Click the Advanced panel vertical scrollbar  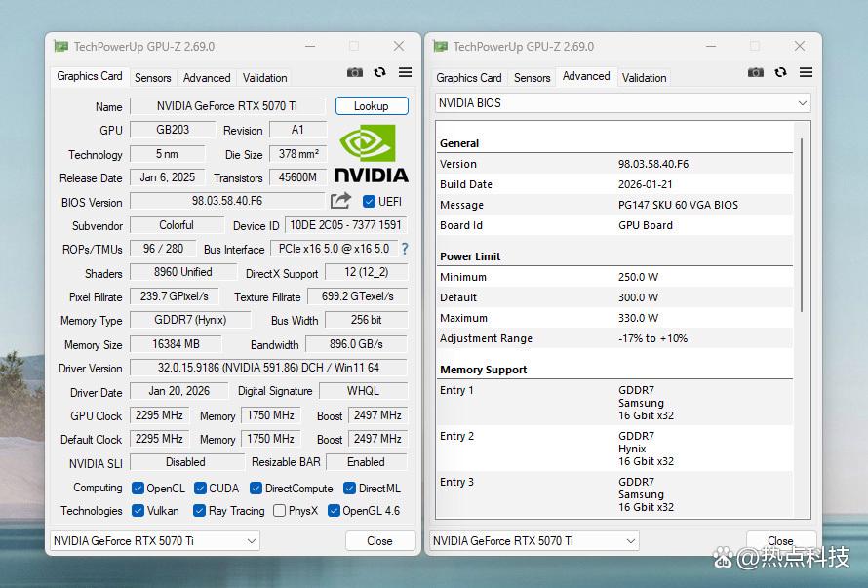point(802,225)
